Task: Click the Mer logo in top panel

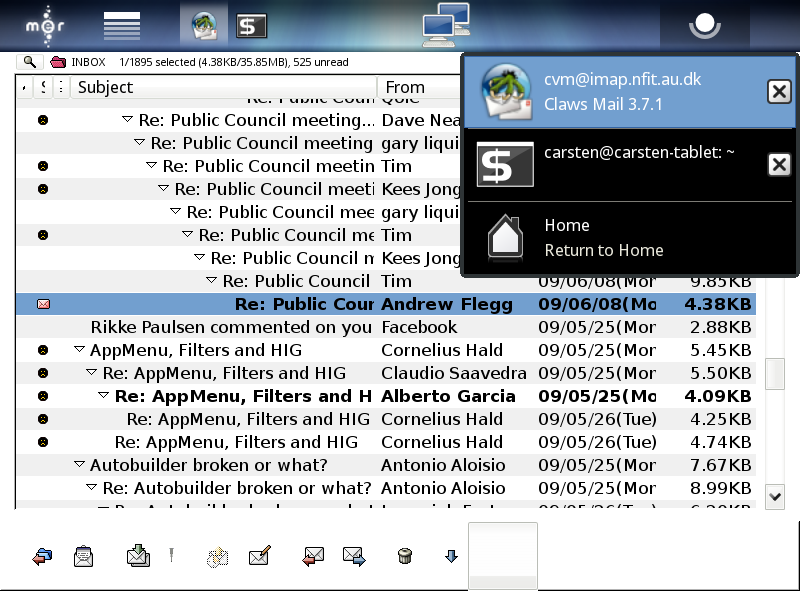Action: pyautogui.click(x=45, y=25)
